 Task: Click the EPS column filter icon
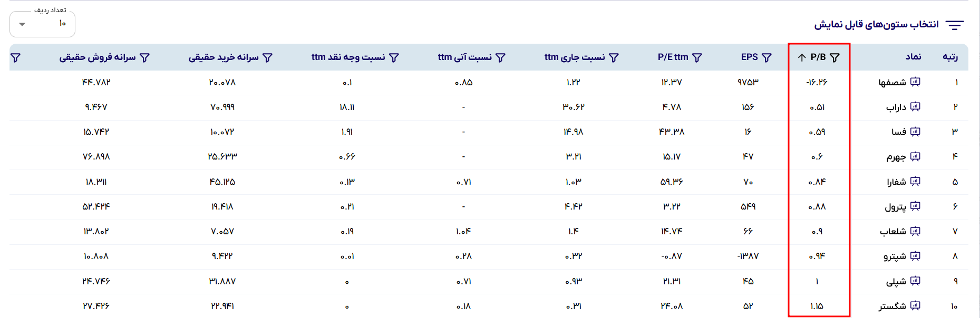tap(767, 57)
